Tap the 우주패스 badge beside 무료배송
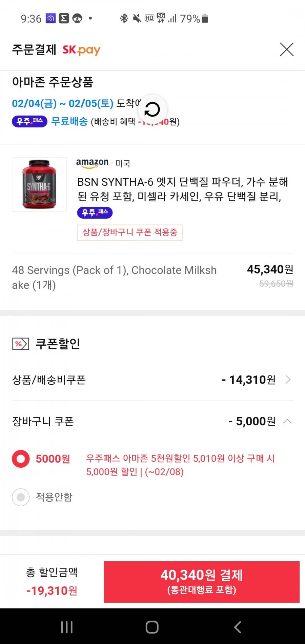 pos(29,121)
